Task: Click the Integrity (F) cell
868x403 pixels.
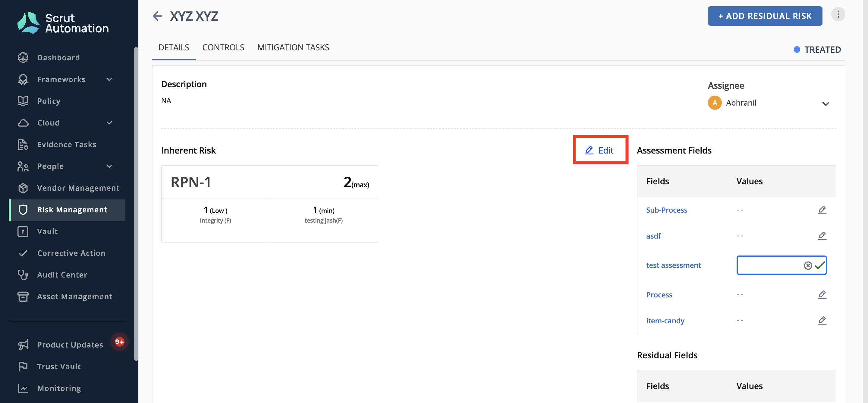Action: tap(216, 220)
